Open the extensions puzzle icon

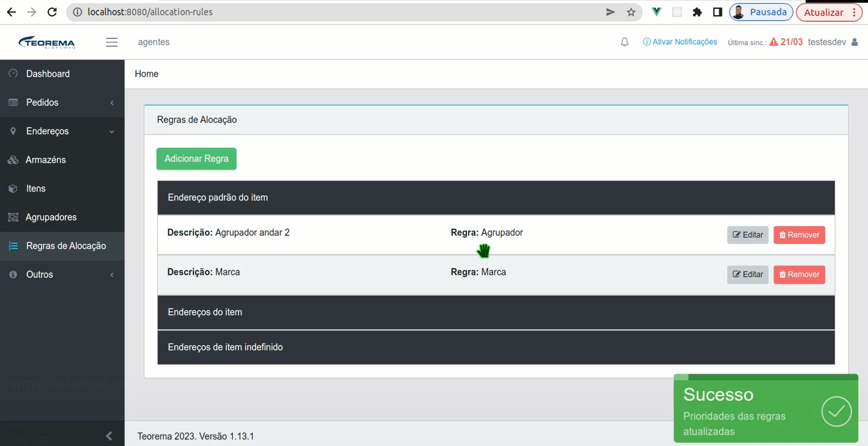697,12
